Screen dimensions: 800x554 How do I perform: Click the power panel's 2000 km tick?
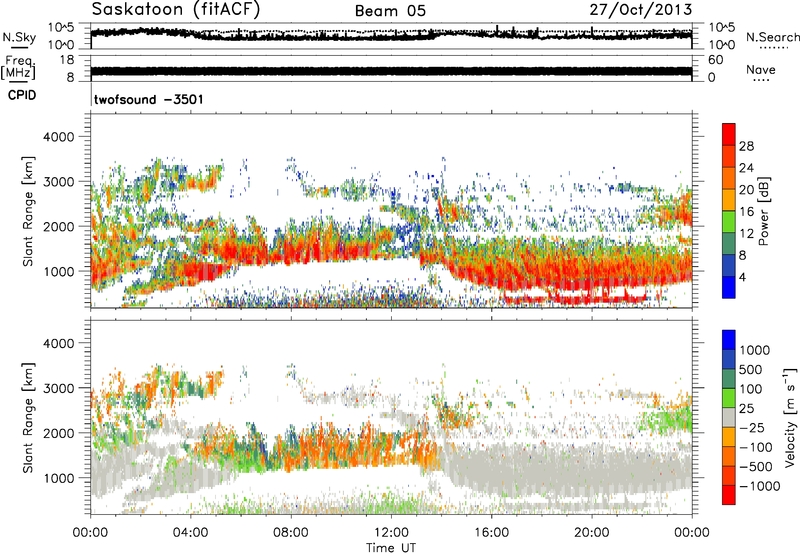(x=59, y=226)
